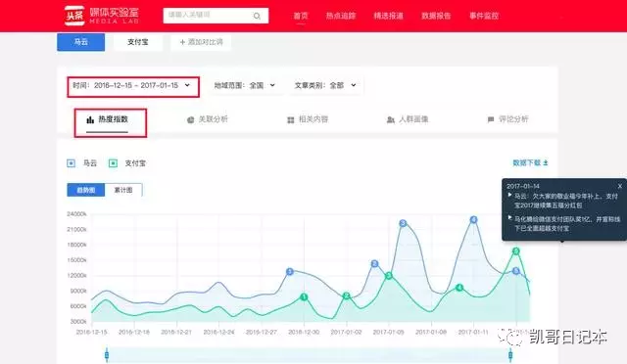Toggle the 支付宝 legend checkbox
The image size is (627, 364).
[114, 163]
